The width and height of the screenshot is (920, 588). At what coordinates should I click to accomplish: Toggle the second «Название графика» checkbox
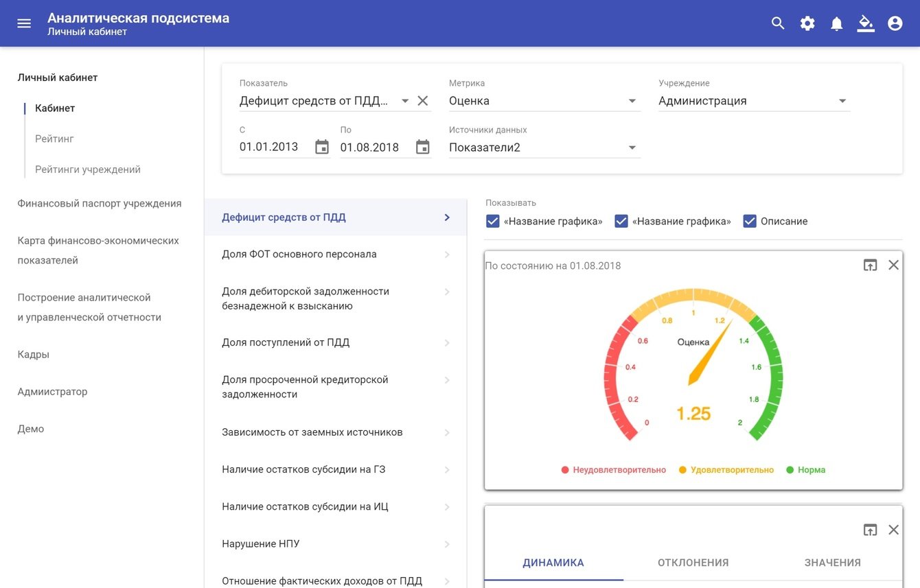621,221
